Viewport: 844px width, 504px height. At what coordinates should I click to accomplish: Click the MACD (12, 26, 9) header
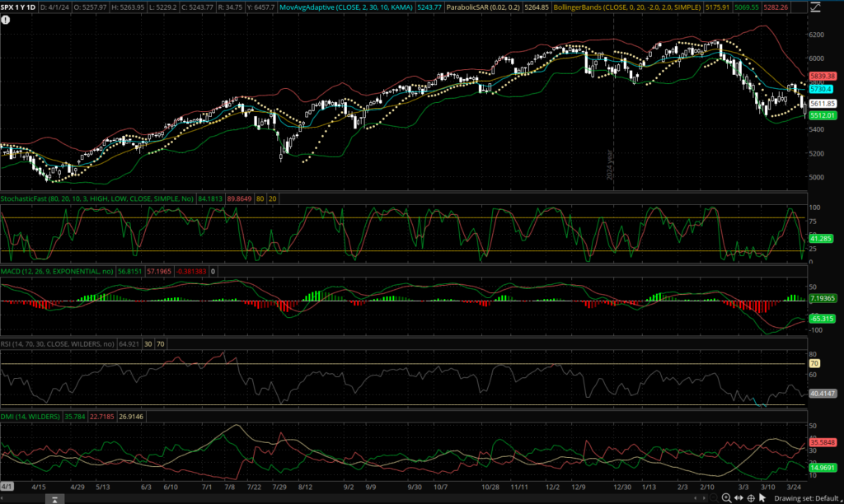click(57, 271)
